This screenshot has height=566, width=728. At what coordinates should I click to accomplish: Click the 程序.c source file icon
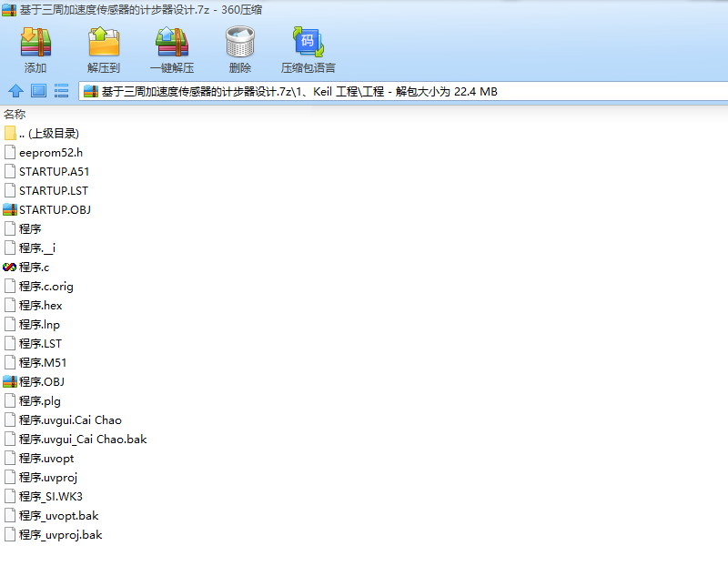click(10, 267)
